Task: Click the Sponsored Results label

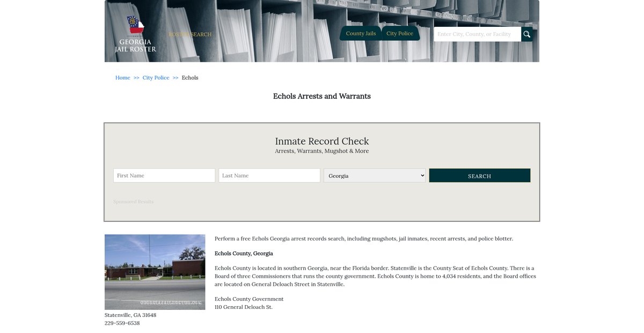Action: [133, 202]
